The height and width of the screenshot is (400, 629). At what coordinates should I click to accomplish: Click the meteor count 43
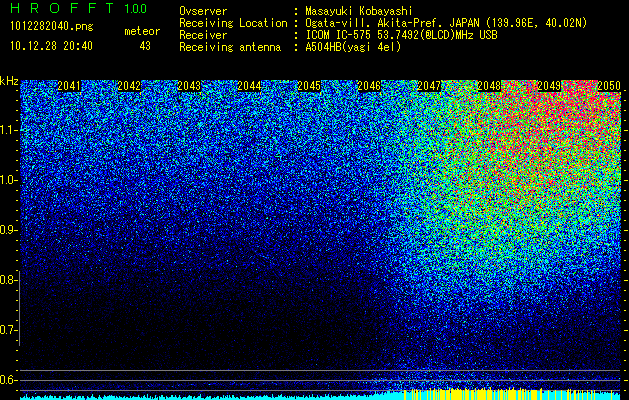[x=145, y=46]
